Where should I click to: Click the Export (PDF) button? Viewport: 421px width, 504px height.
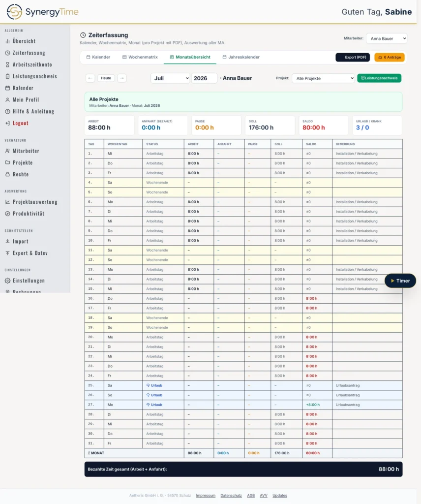[353, 57]
